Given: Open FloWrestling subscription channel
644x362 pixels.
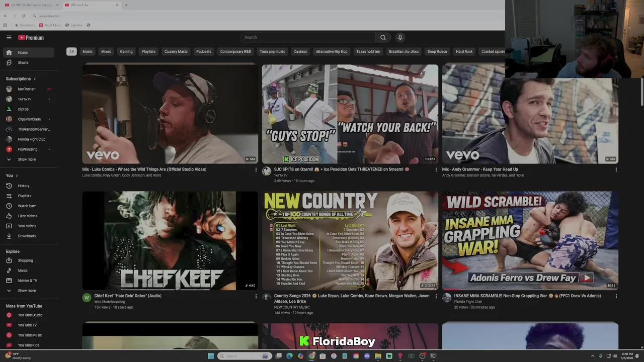Looking at the screenshot, I should (30, 149).
